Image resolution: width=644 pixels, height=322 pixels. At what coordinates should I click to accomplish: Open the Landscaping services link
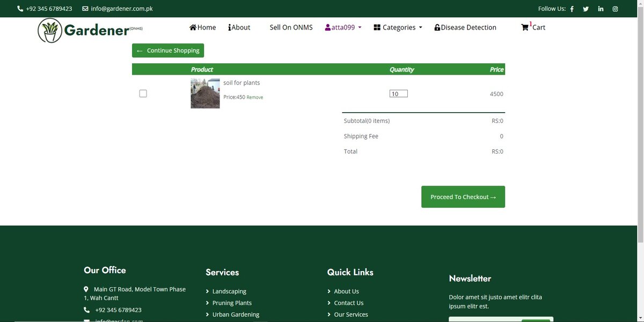pos(229,291)
